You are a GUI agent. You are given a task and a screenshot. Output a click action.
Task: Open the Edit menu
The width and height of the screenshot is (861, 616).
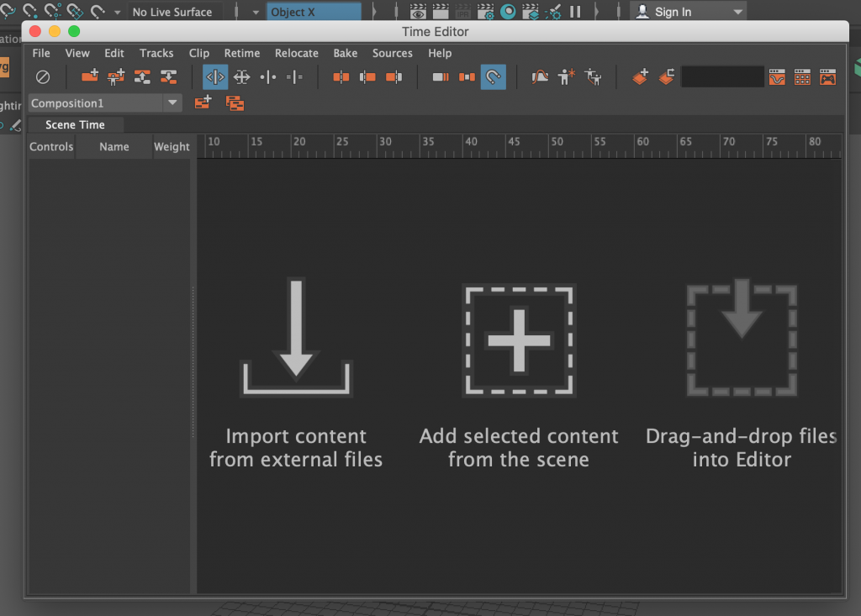pyautogui.click(x=114, y=53)
